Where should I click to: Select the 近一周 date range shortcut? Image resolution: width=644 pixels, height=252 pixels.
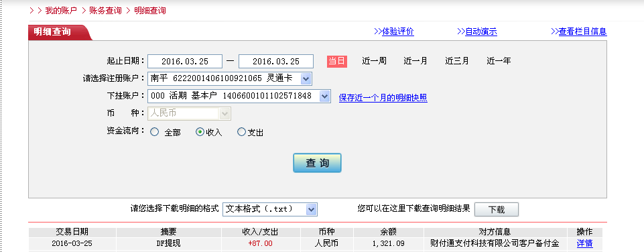(x=374, y=61)
